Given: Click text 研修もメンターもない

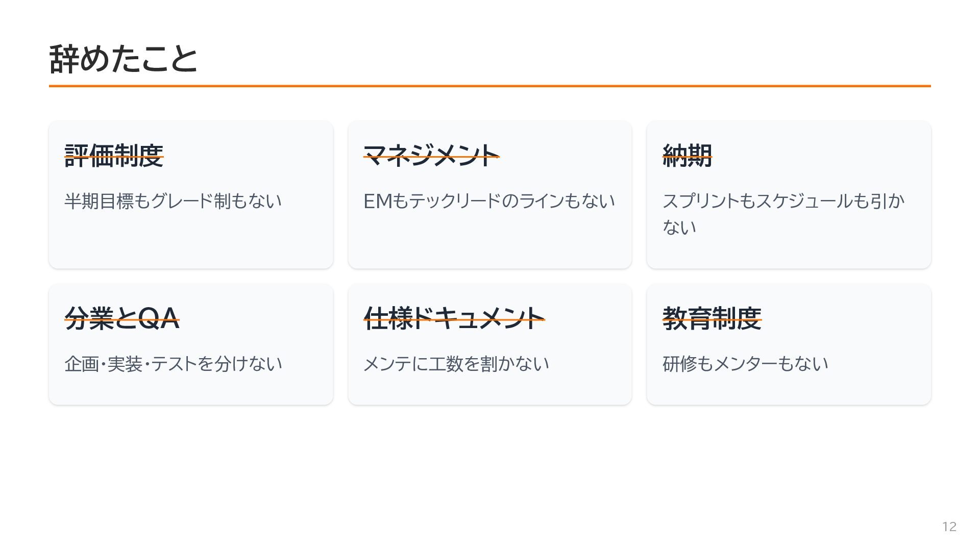Looking at the screenshot, I should tap(745, 364).
